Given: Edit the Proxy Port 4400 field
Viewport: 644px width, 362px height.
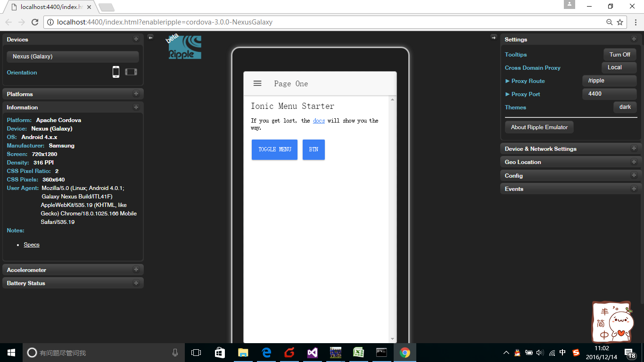Looking at the screenshot, I should coord(609,94).
